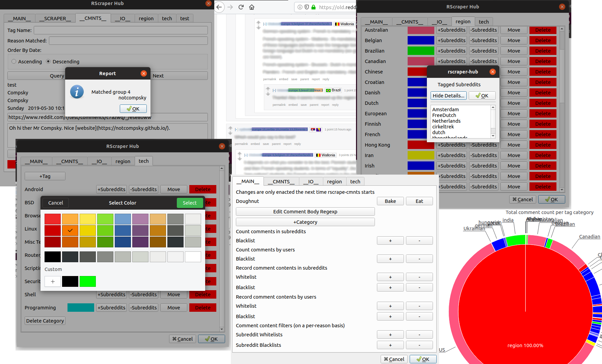602x364 pixels.
Task: Click Edit Comment Body Regexp
Action: 305,212
